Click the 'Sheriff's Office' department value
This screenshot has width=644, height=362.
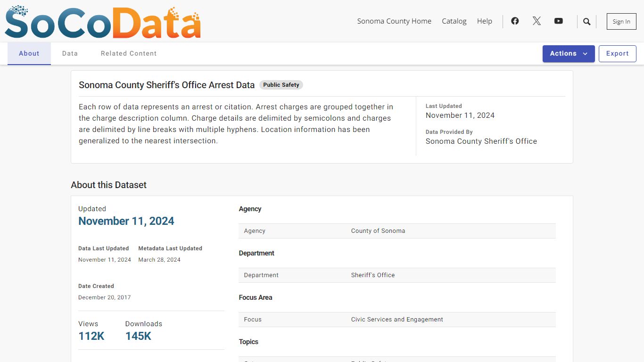point(373,275)
